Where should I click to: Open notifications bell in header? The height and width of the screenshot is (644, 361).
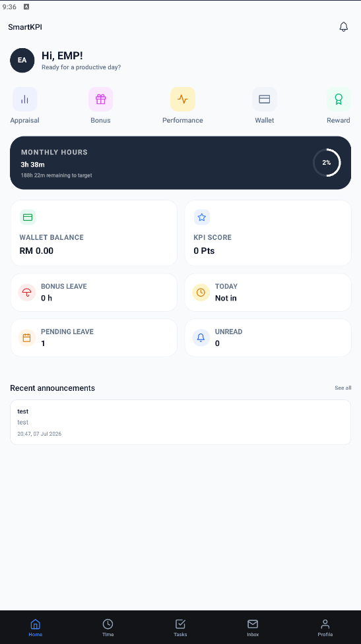(x=343, y=27)
